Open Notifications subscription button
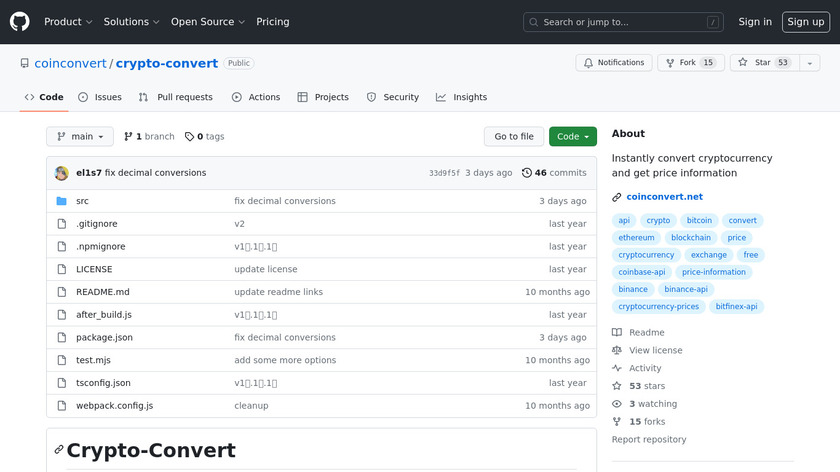840x472 pixels. (612, 63)
